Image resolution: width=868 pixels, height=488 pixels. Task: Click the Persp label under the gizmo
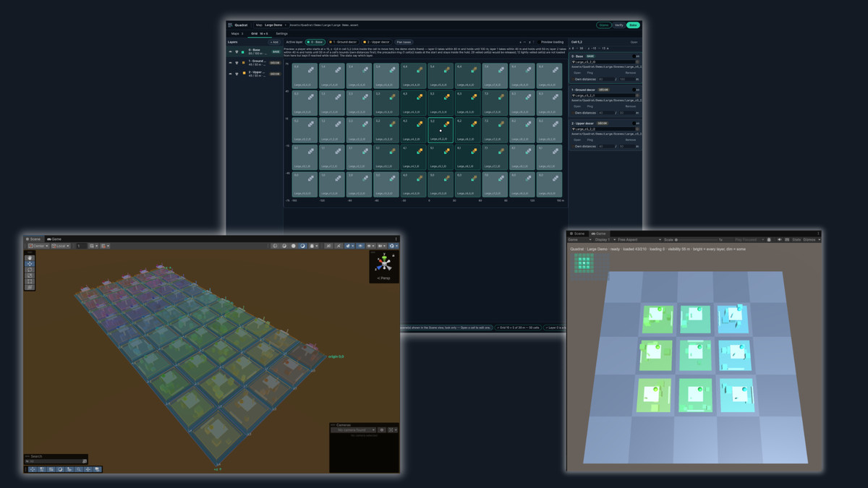(x=384, y=278)
